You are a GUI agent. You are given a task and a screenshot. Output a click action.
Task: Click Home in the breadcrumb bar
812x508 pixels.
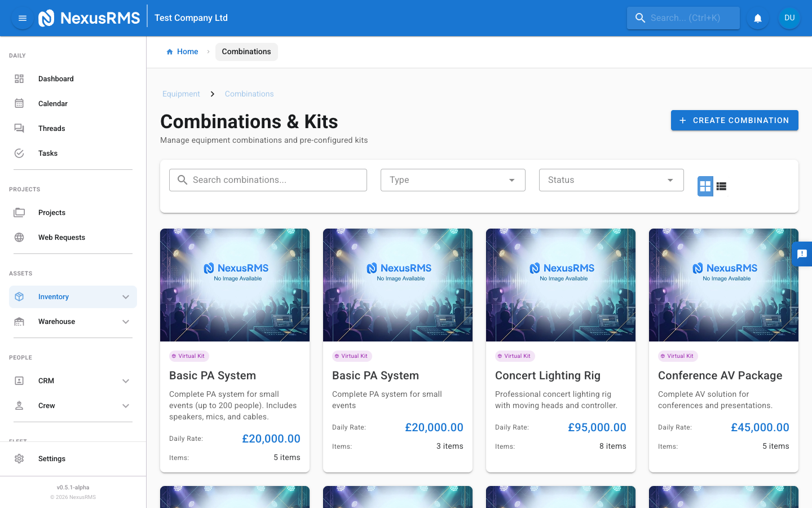click(x=187, y=51)
